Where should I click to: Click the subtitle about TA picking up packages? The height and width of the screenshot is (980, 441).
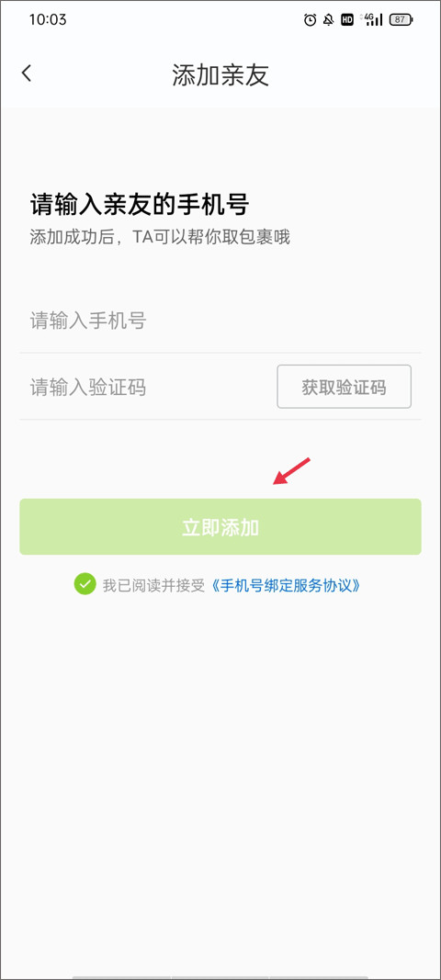tap(160, 238)
